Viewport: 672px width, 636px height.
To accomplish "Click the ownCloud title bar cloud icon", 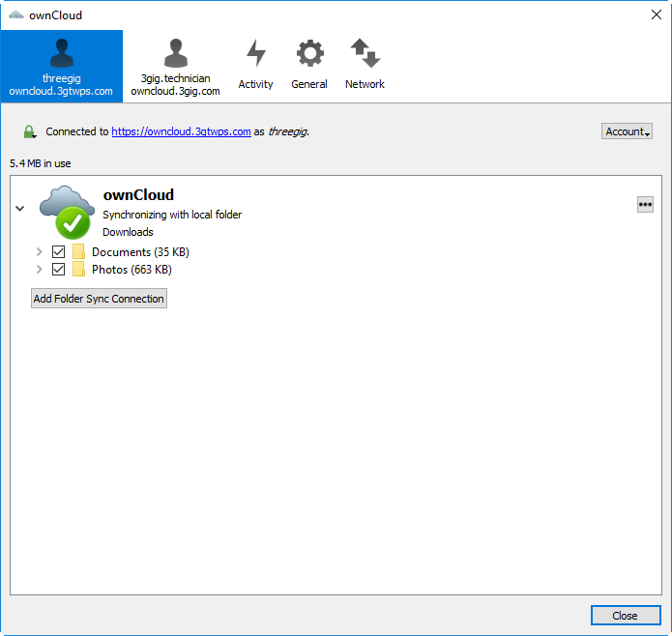I will coord(16,15).
